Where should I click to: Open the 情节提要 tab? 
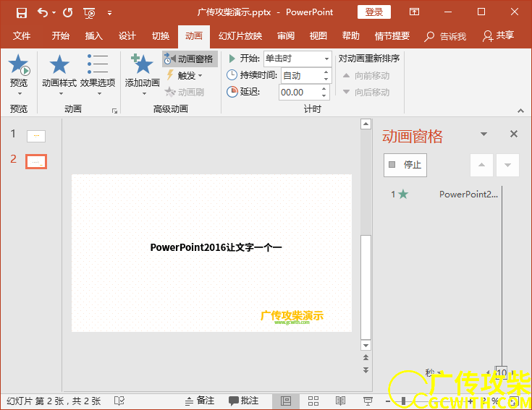(x=392, y=36)
